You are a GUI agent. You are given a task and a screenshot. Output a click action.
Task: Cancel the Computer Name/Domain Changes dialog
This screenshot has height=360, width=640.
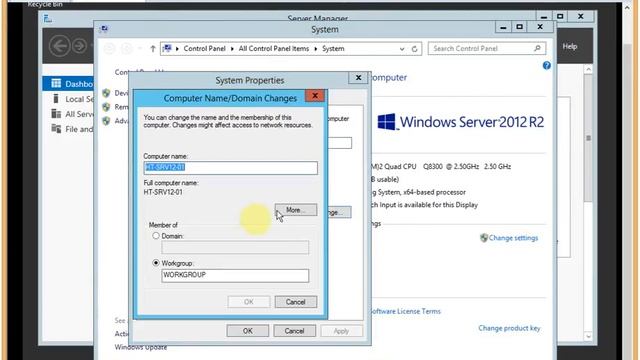pos(296,302)
